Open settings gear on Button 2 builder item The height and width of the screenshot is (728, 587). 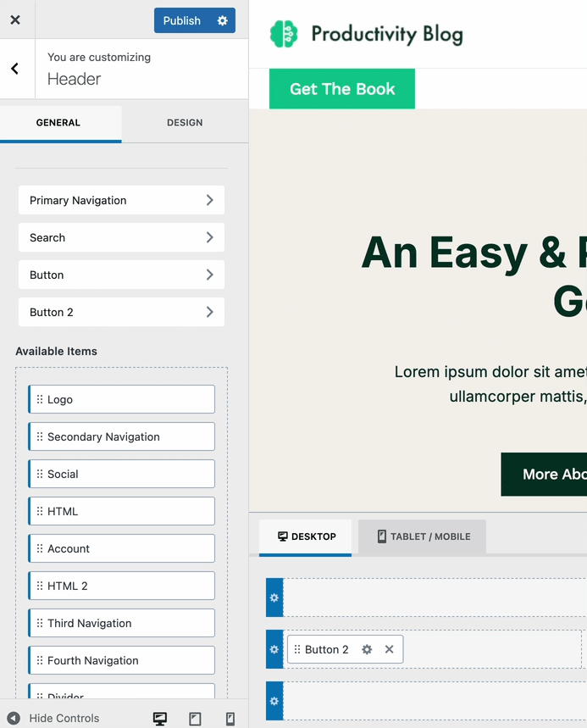(x=367, y=649)
